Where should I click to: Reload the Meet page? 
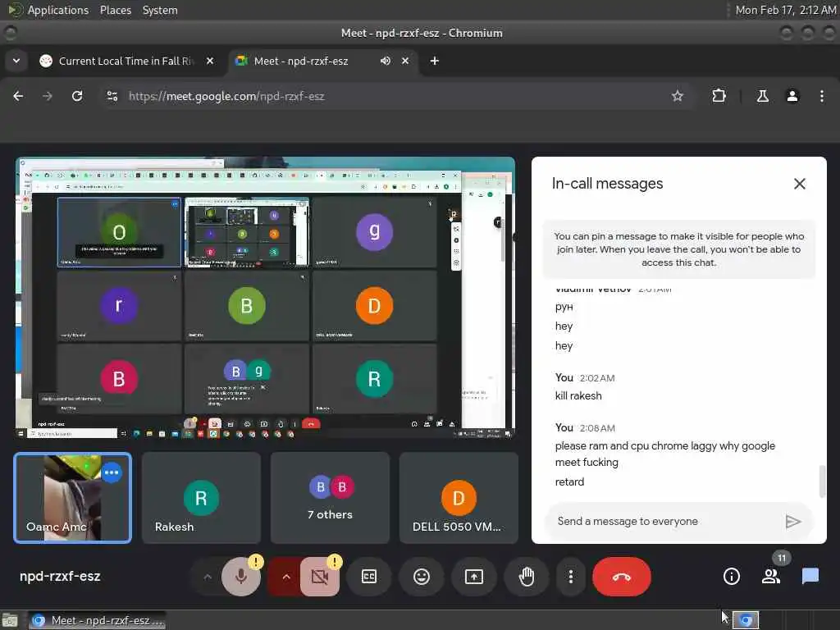click(x=77, y=96)
